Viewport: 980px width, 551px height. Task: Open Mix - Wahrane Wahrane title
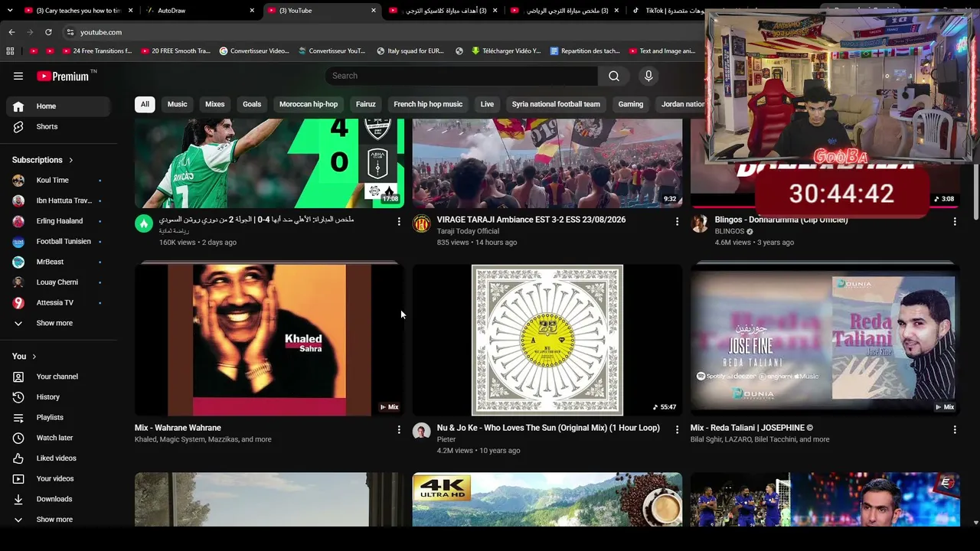178,428
